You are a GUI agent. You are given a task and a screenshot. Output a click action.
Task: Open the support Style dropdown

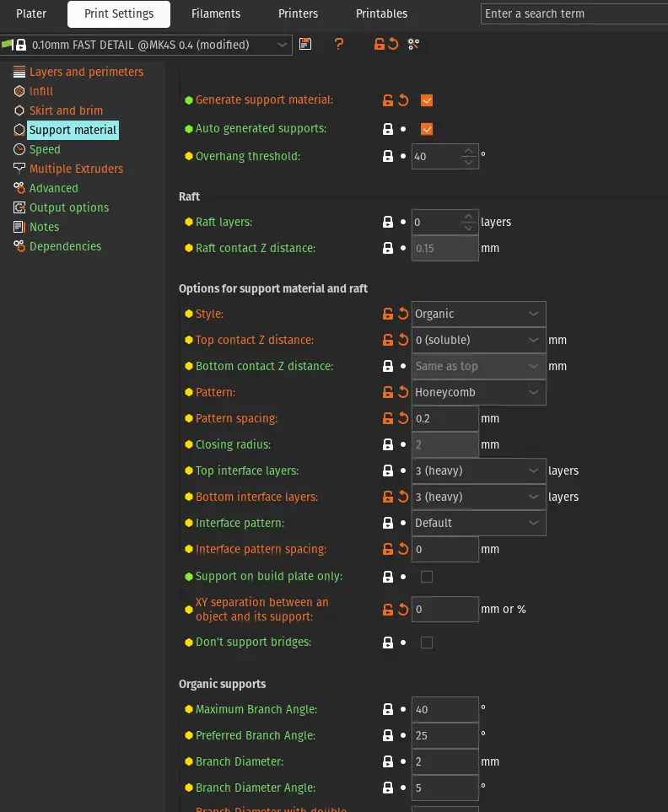[x=478, y=314]
